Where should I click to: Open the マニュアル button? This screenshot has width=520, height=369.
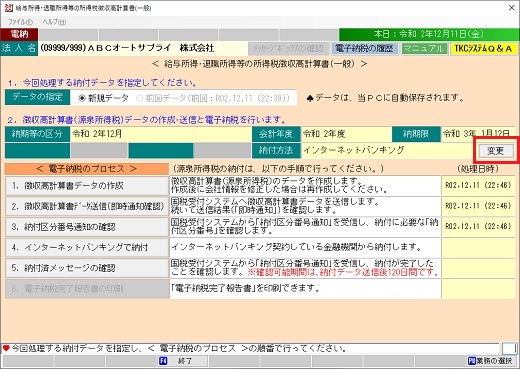pos(424,48)
